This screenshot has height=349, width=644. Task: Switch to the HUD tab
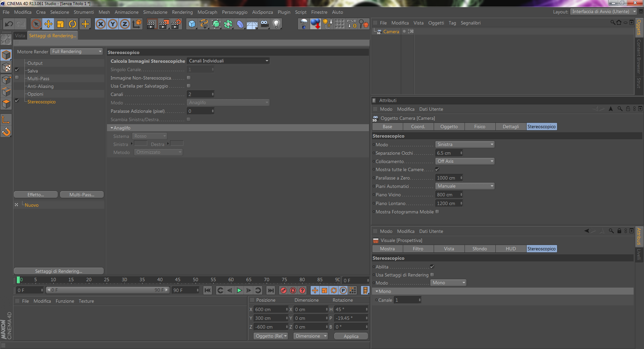point(511,249)
